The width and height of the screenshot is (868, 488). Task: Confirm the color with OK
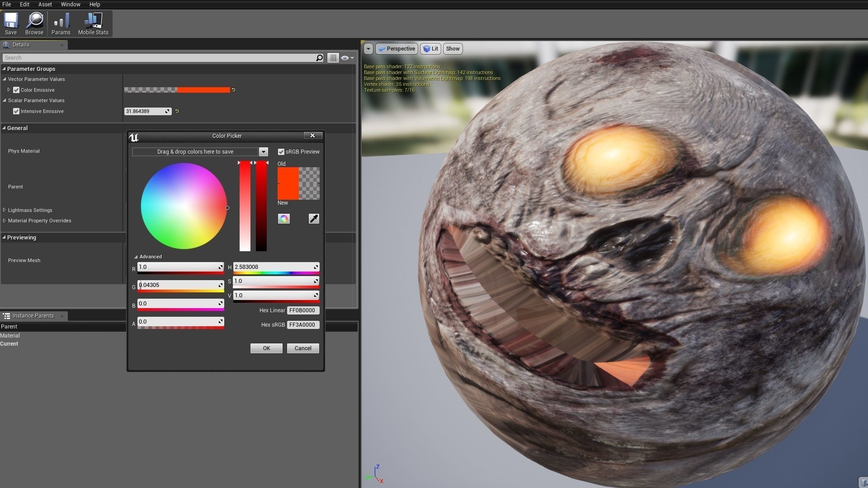266,348
